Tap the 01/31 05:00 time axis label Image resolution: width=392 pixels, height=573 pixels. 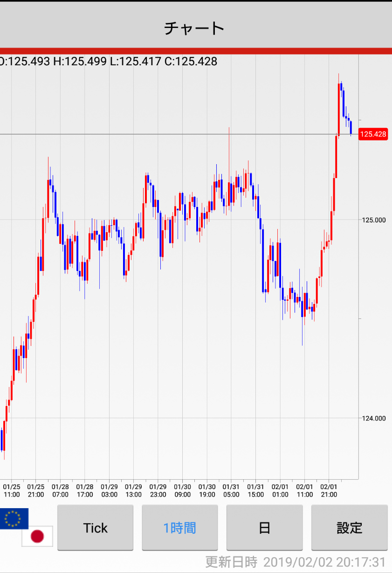click(x=231, y=490)
